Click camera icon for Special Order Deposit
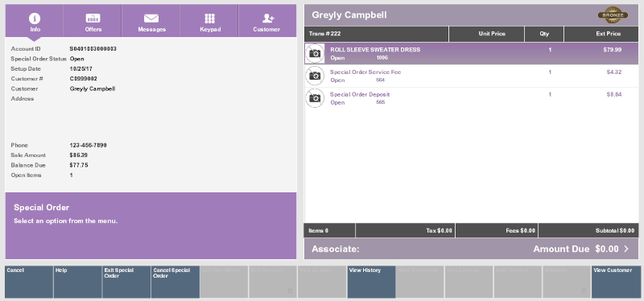 click(x=315, y=97)
